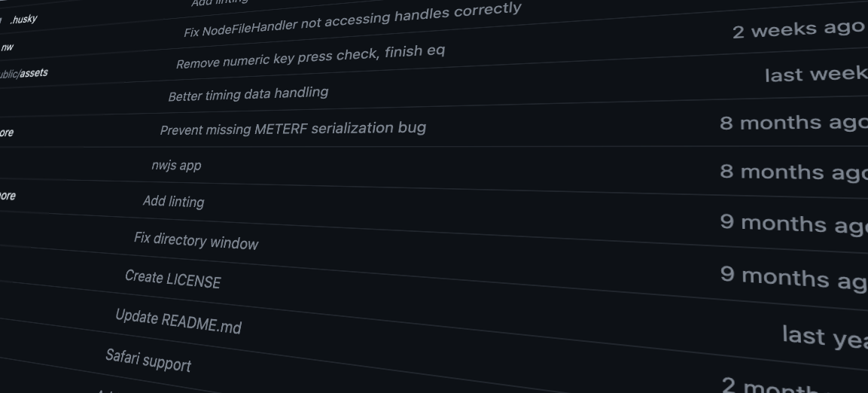868x393 pixels.
Task: Open the 'Safari support' commit
Action: coord(148,360)
